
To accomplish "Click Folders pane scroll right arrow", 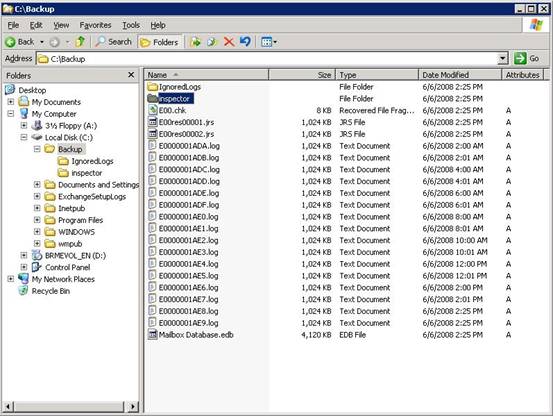I will click(133, 406).
